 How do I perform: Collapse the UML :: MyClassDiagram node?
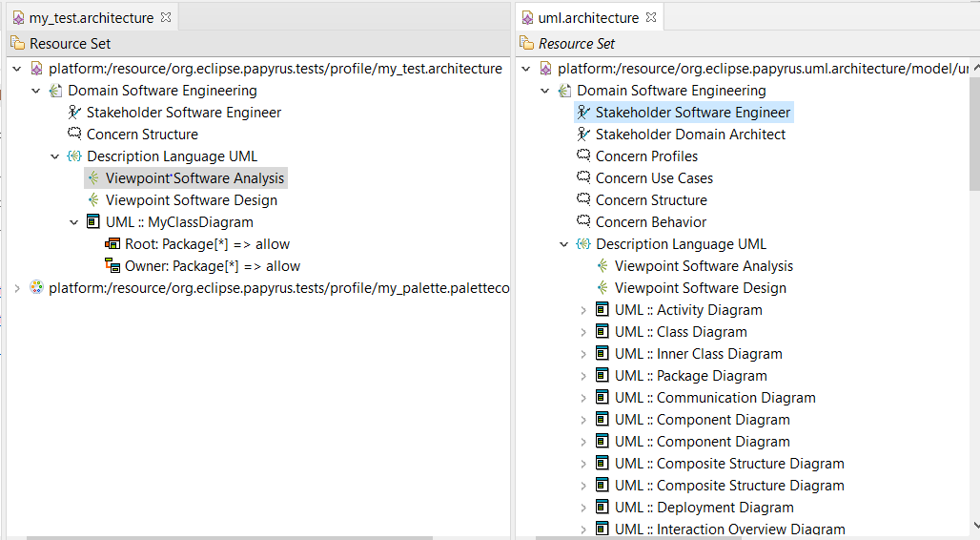(73, 222)
